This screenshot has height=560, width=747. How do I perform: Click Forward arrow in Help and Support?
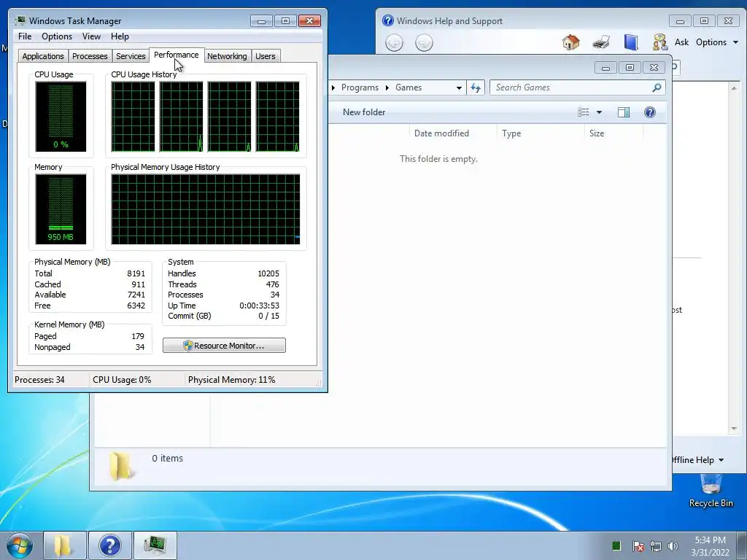[424, 43]
